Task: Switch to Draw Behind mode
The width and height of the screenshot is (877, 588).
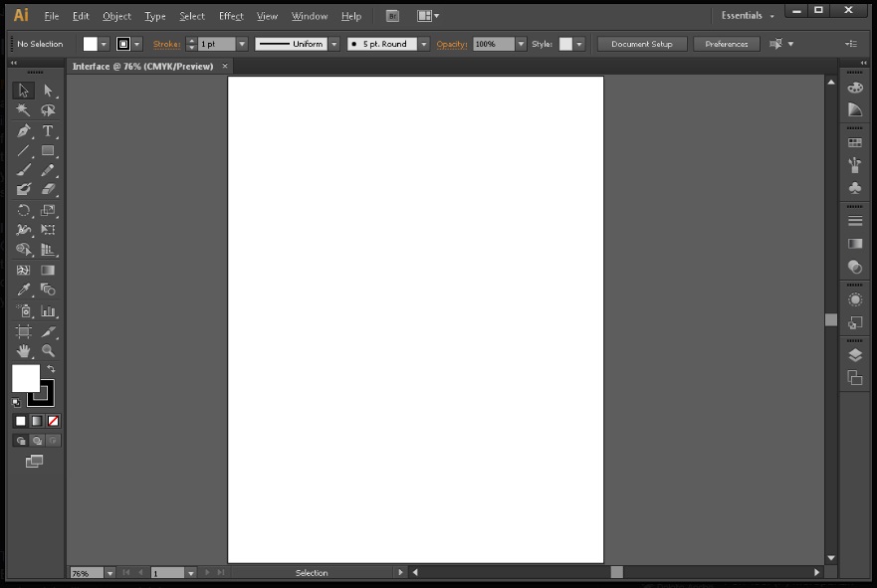Action: point(37,441)
